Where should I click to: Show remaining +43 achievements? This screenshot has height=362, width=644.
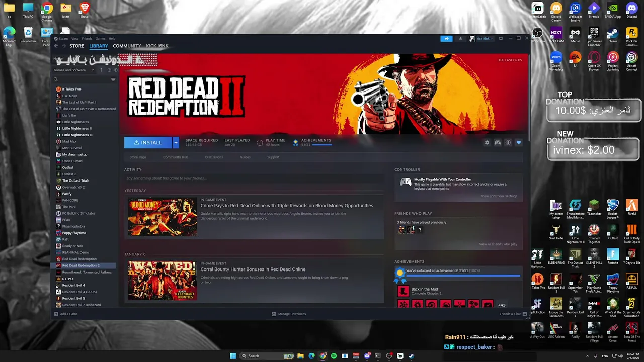click(x=502, y=305)
